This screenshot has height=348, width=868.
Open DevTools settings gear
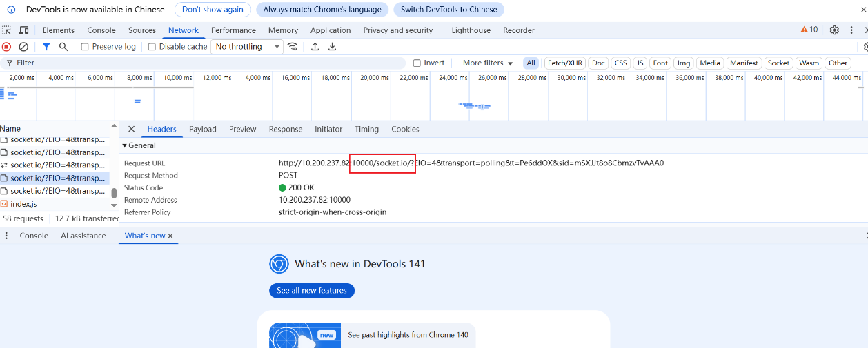(x=834, y=30)
